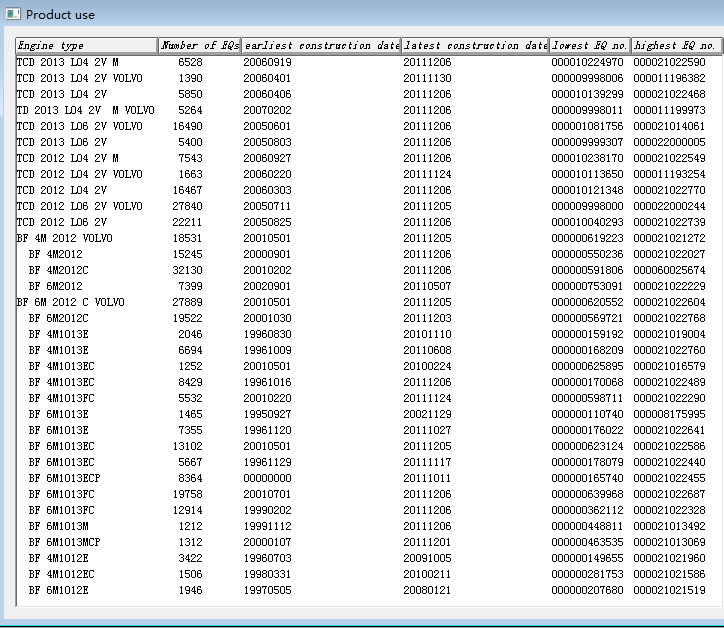Screen dimensions: 724x628
Task: Click the Product use window icon
Action: 13,14
